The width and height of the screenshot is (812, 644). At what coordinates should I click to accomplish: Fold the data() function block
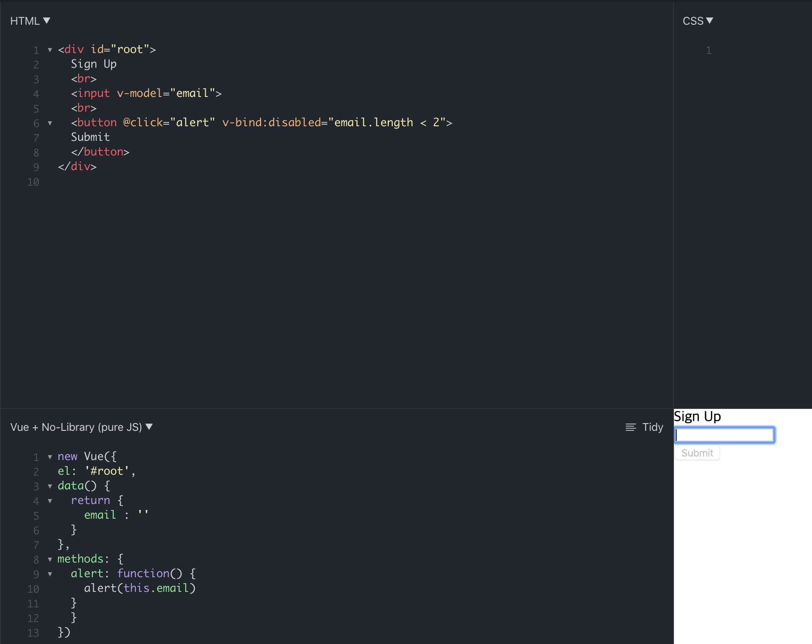click(50, 486)
